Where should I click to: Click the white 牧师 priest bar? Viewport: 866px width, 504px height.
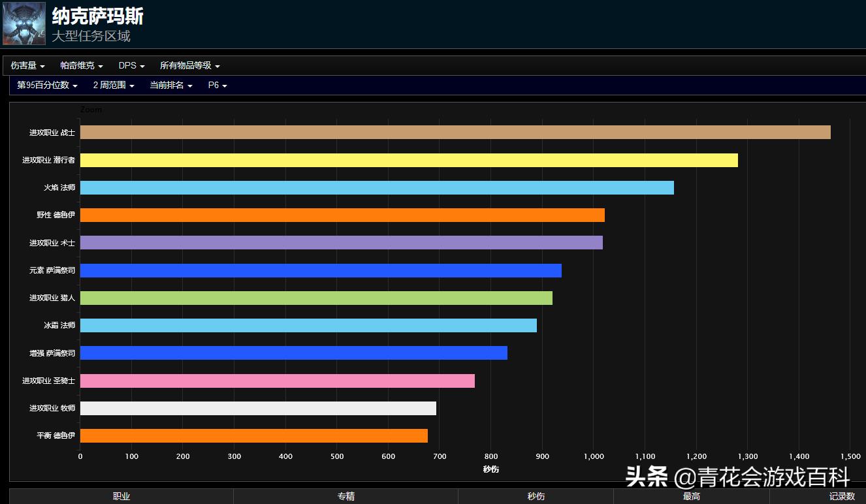[x=258, y=409]
